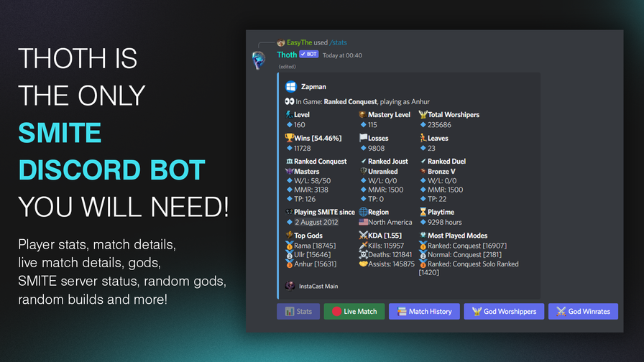Open the Stats button
The width and height of the screenshot is (644, 362).
click(x=298, y=312)
